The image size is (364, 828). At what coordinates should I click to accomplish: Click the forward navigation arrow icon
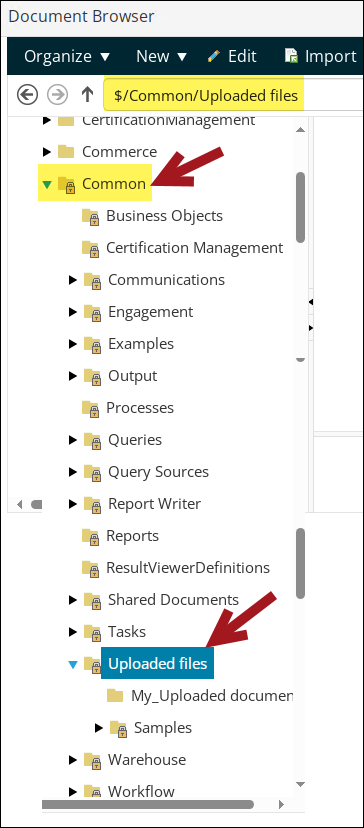(58, 95)
